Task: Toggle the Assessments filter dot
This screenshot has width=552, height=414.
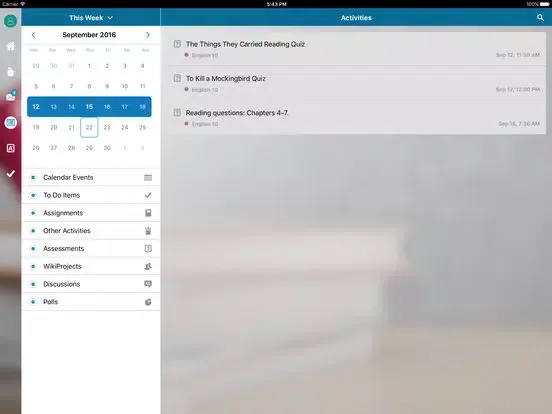Action: 33,249
